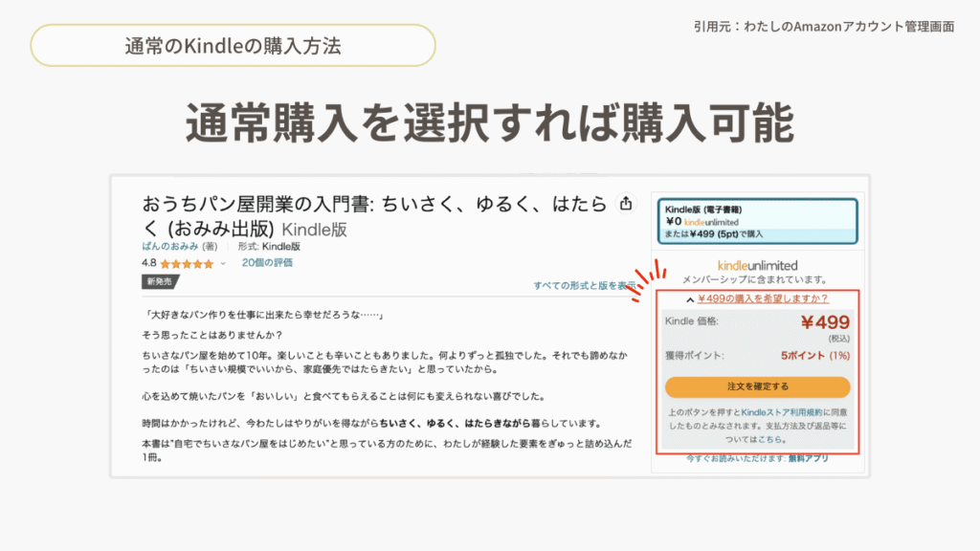Collapse the ¥499 purchase section chevron

point(689,299)
